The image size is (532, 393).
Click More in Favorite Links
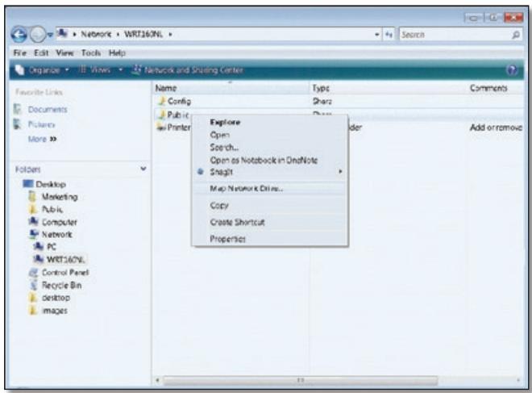tap(42, 139)
